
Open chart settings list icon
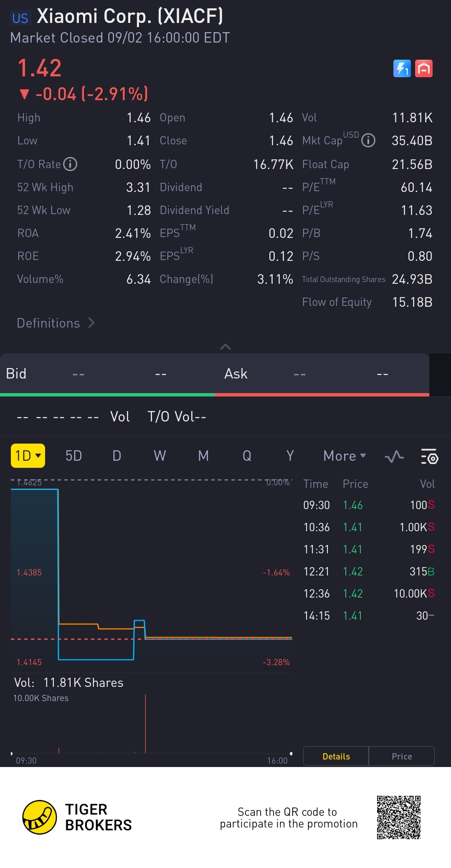point(429,457)
